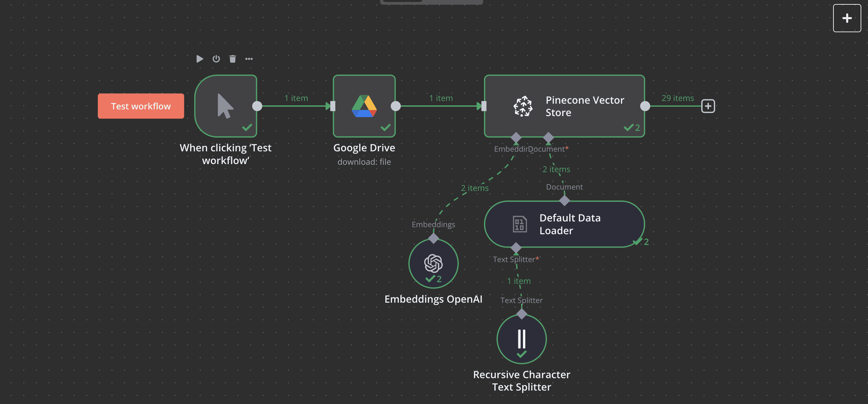
Task: Add a node after Pinecone Vector Store output
Action: [x=708, y=106]
